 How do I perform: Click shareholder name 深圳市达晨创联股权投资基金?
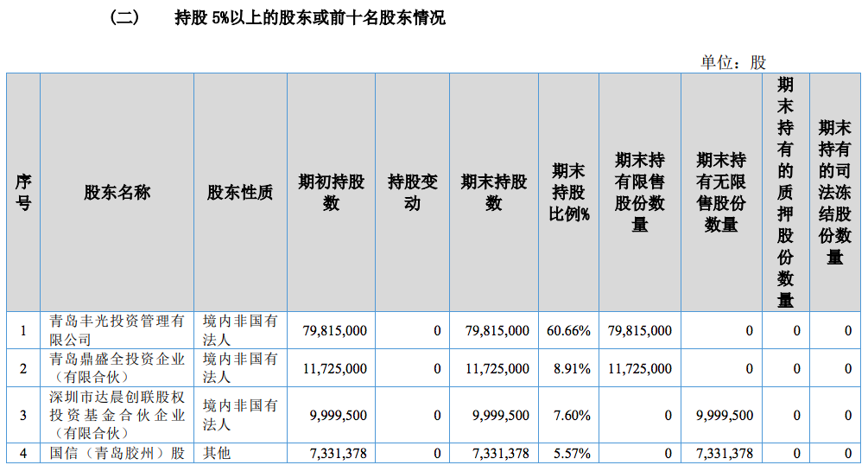pyautogui.click(x=117, y=415)
